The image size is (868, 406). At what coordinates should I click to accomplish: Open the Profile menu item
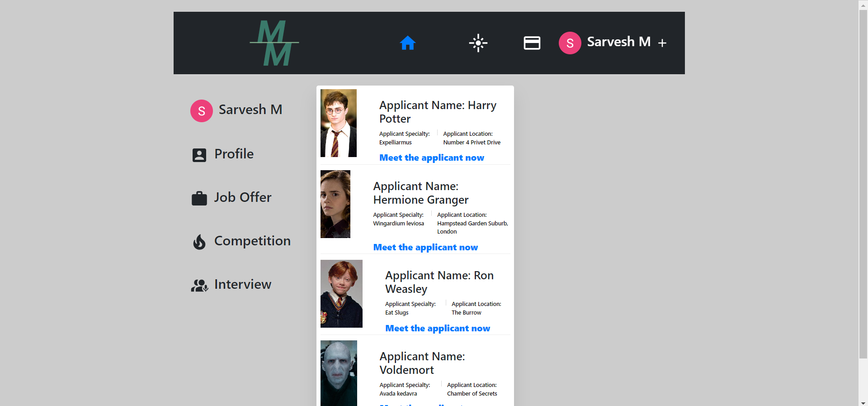click(234, 154)
